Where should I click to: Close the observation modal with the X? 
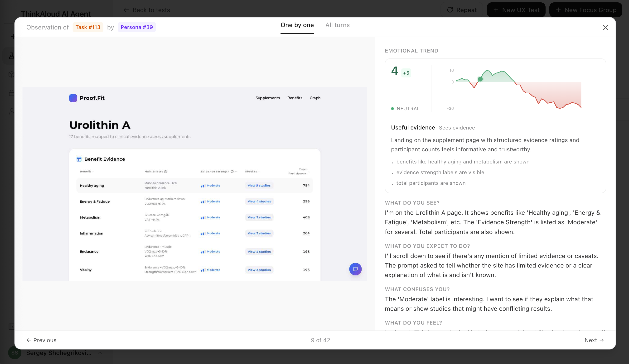[x=605, y=28]
